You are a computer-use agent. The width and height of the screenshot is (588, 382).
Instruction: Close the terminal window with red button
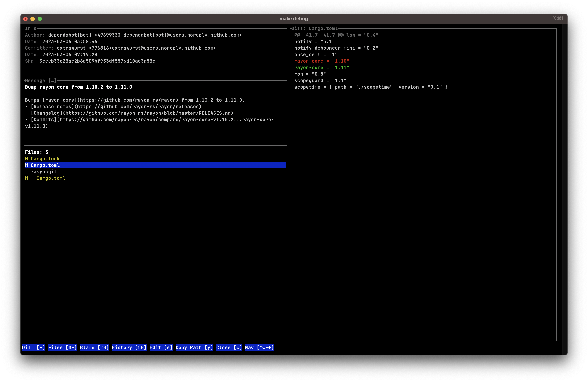click(25, 19)
